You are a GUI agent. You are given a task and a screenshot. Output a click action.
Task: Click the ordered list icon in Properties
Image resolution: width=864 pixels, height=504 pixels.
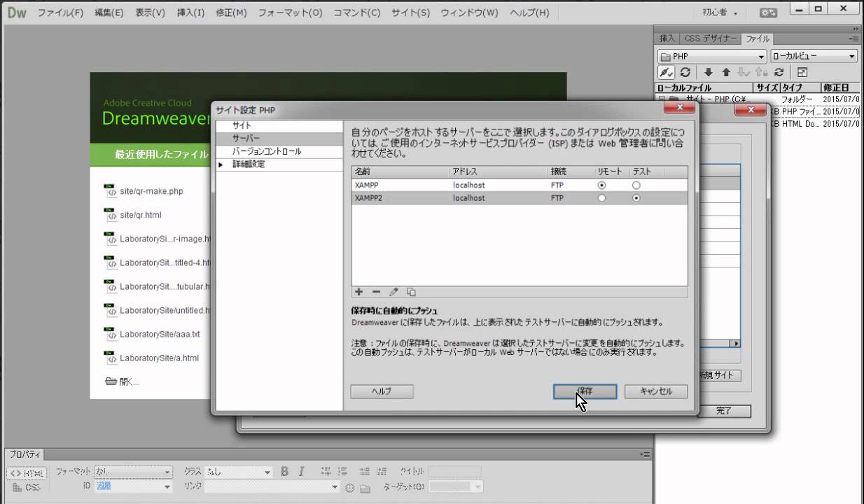point(342,471)
